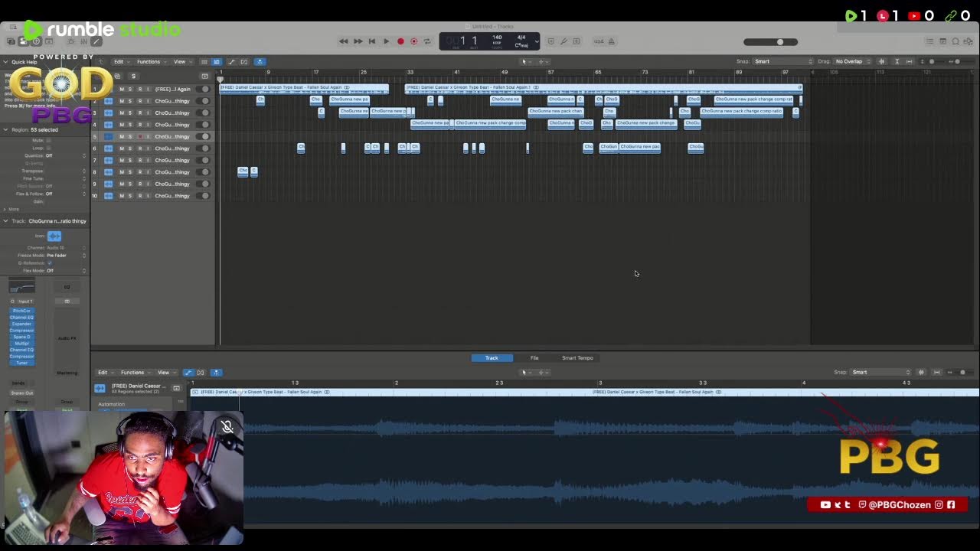This screenshot has width=980, height=551.
Task: Click the Rewind transport button
Action: pos(344,41)
